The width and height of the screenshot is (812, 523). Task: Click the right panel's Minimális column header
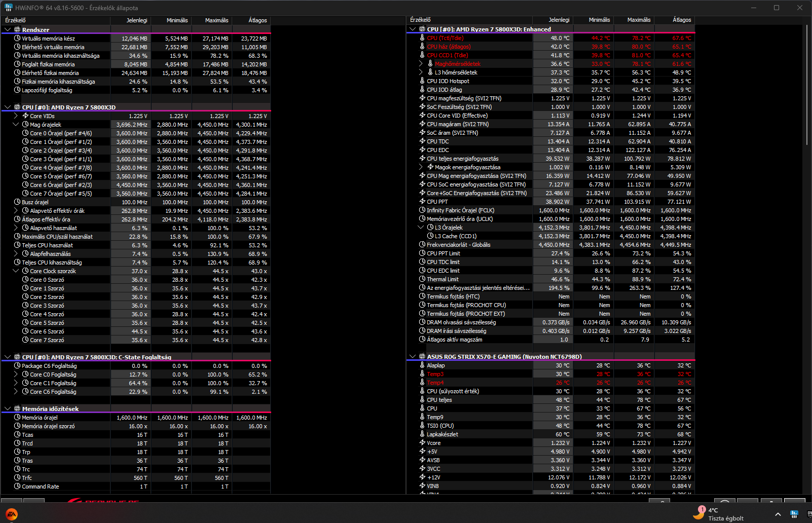pyautogui.click(x=594, y=20)
